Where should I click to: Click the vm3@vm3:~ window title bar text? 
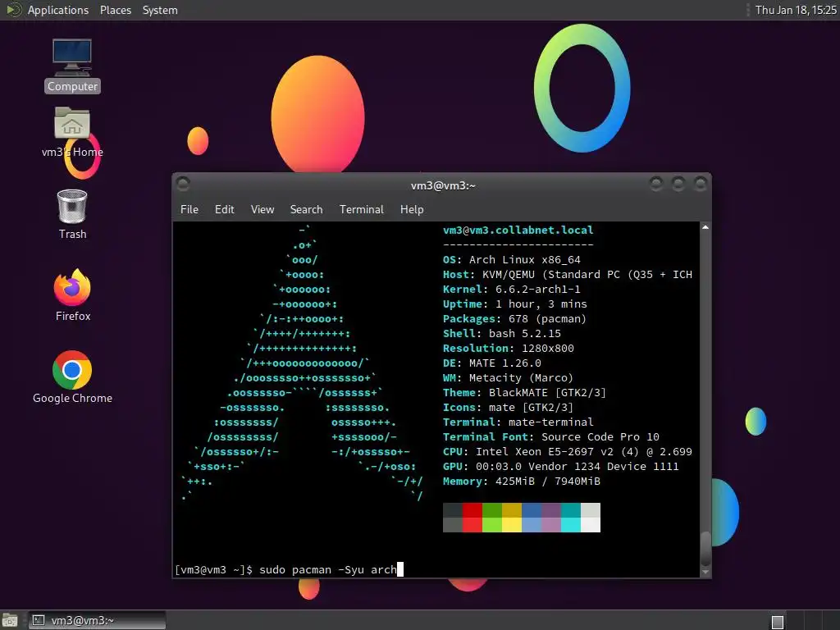point(443,186)
